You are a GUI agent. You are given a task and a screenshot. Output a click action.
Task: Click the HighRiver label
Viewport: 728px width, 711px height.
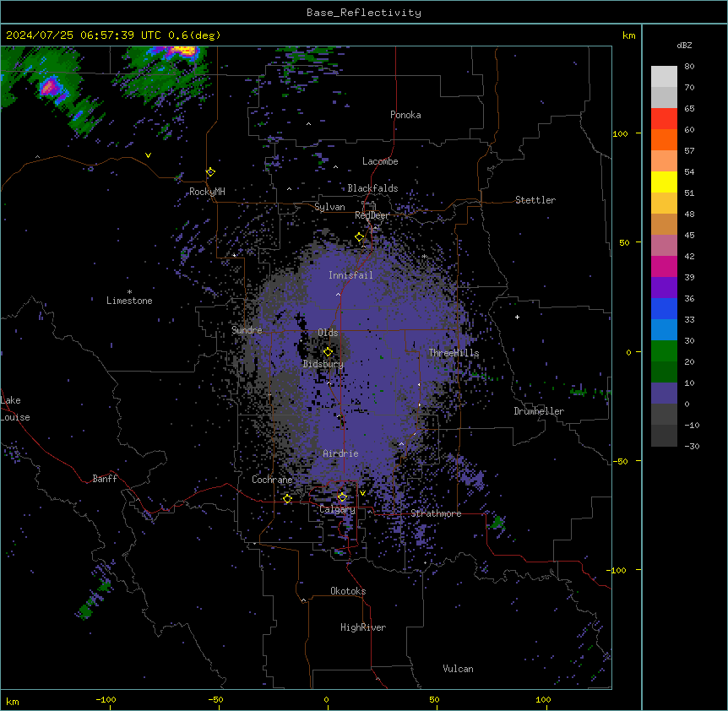(x=363, y=627)
